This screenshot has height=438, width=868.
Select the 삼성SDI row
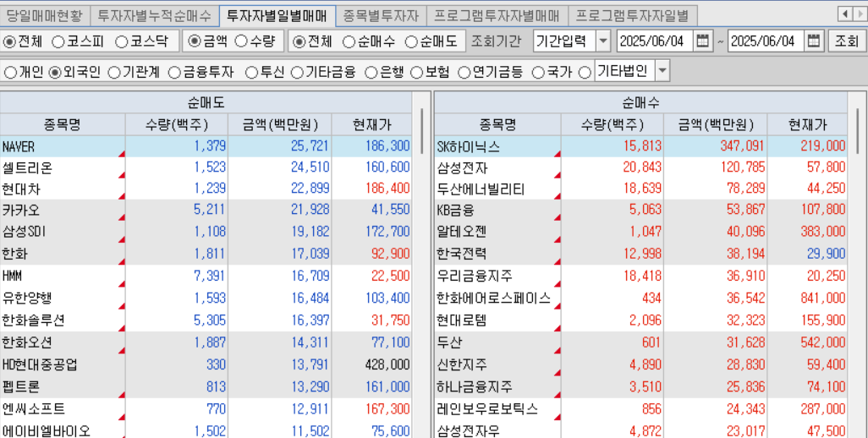click(x=206, y=232)
